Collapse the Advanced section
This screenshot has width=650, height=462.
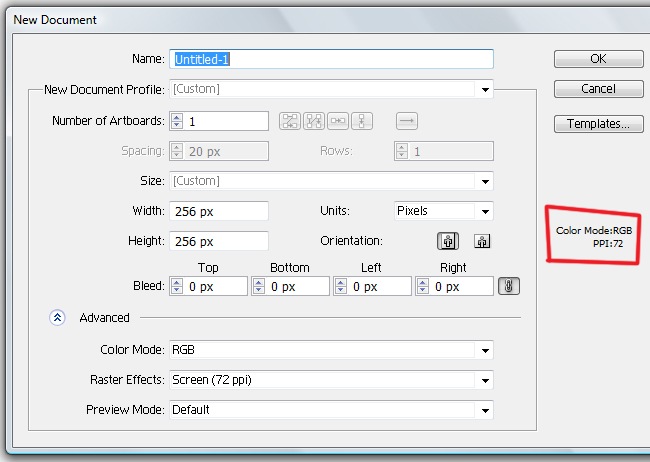point(57,318)
